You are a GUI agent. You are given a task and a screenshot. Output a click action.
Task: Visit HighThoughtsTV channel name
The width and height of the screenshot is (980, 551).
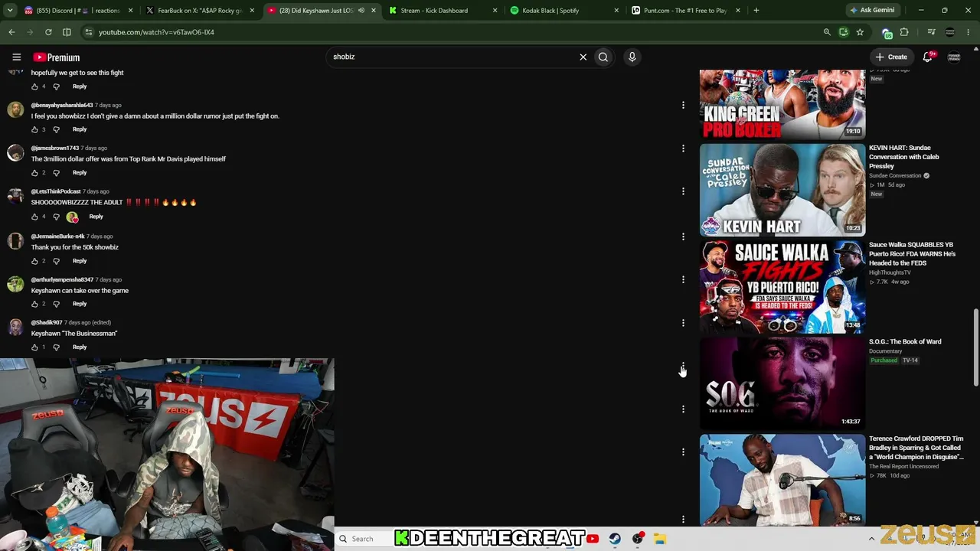coord(890,272)
